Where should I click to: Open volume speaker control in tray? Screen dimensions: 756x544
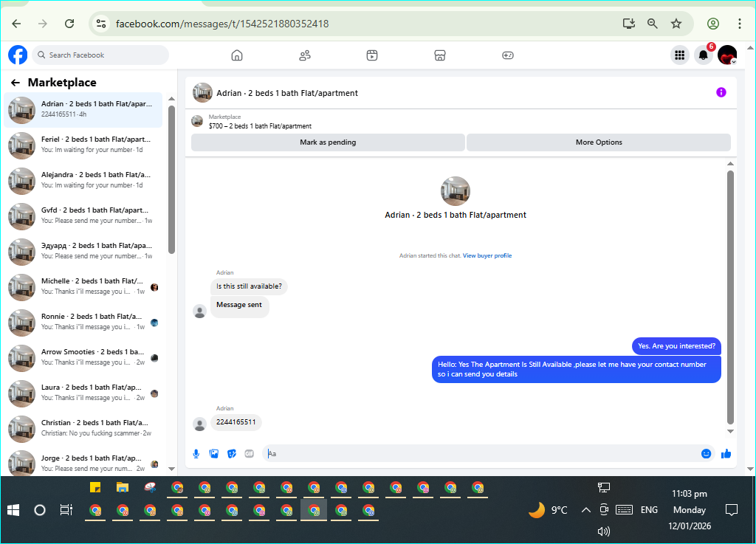coord(604,531)
